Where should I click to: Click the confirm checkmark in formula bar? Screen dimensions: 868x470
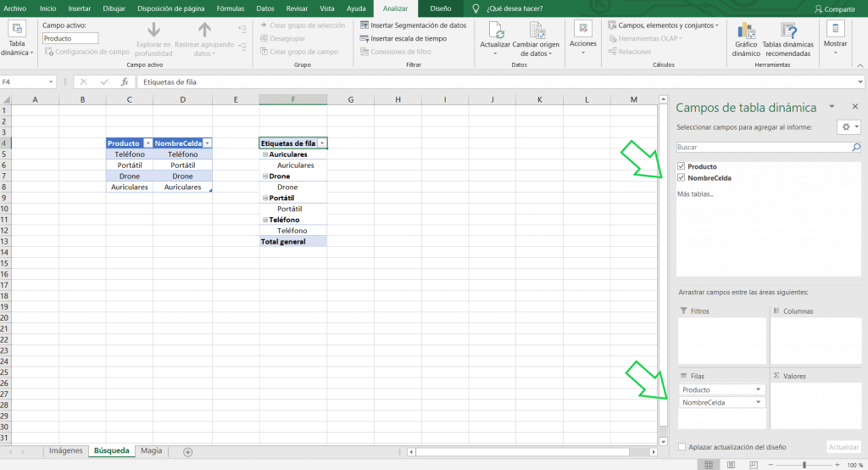click(x=104, y=82)
